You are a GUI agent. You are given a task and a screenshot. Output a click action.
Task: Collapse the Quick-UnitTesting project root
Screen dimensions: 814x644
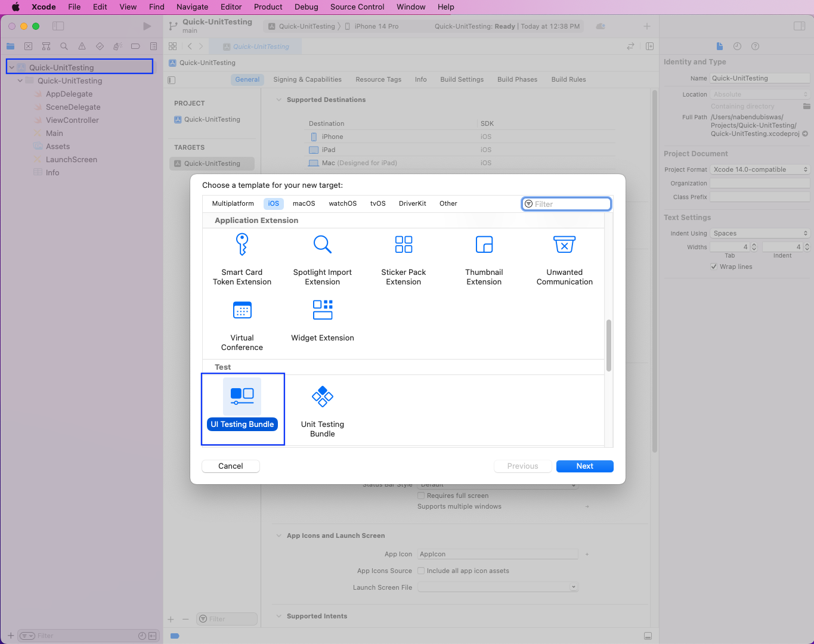tap(11, 67)
